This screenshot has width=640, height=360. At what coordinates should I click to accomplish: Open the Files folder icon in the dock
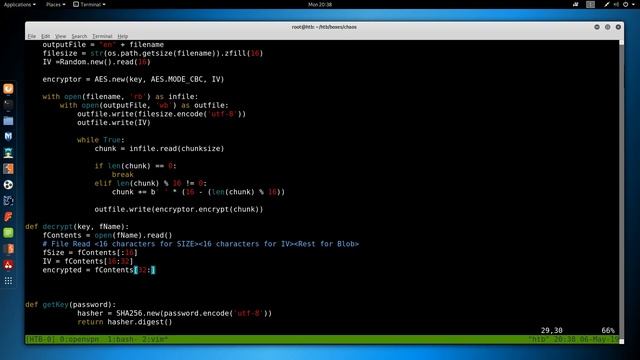pyautogui.click(x=8, y=121)
